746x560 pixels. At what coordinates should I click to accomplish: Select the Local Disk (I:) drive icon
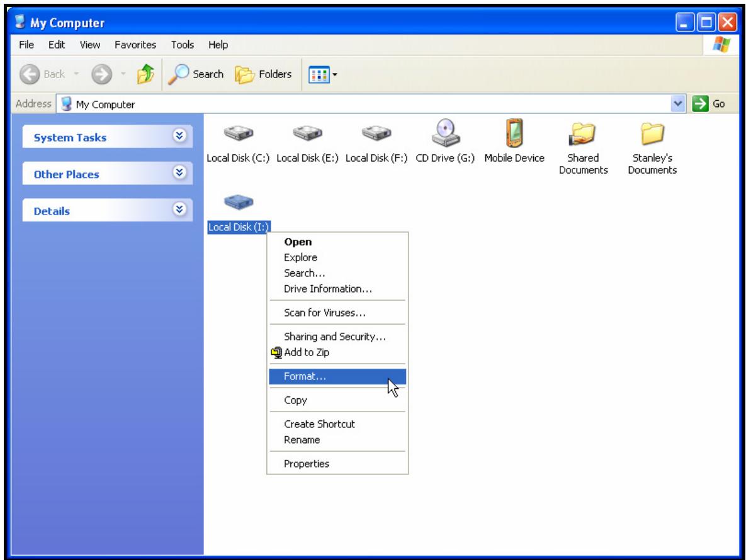tap(239, 201)
